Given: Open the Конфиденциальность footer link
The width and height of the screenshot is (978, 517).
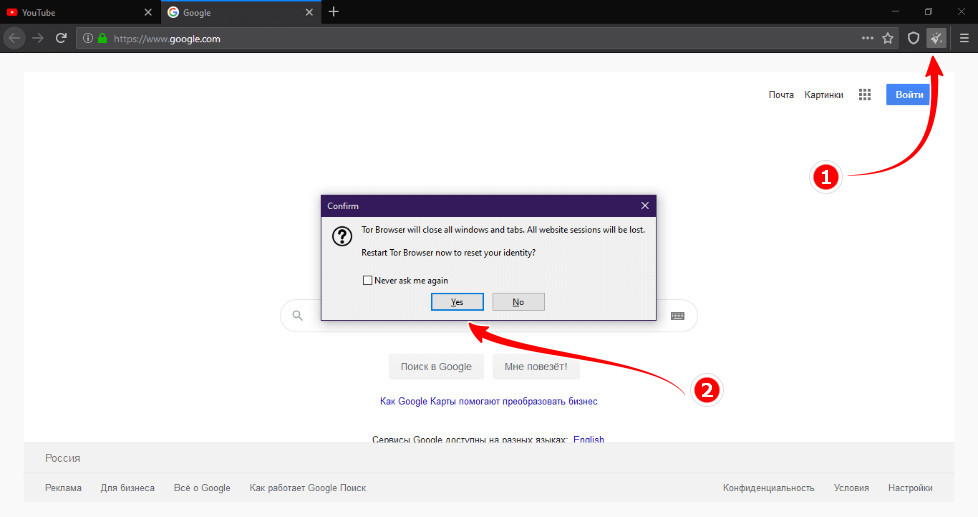Looking at the screenshot, I should (768, 488).
